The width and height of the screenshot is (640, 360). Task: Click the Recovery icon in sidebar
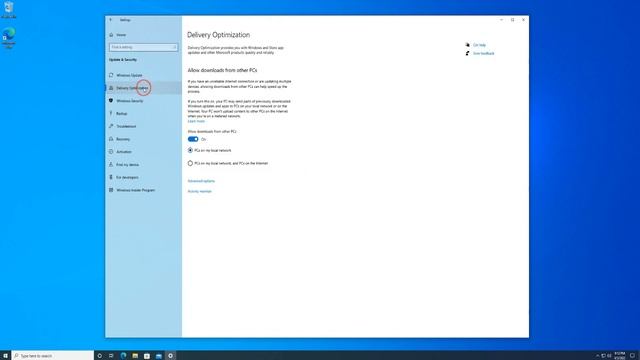coord(111,139)
